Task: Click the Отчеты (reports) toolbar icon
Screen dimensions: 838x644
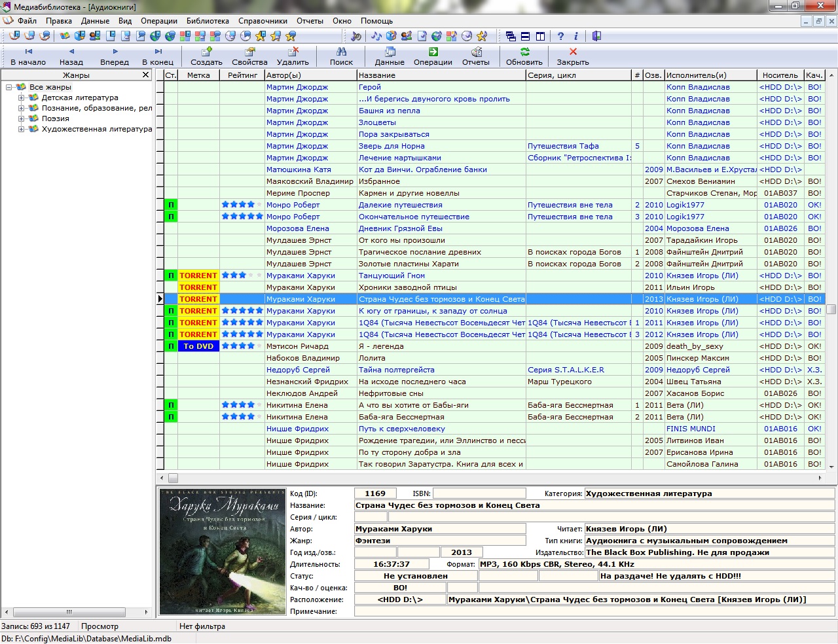Action: click(476, 52)
